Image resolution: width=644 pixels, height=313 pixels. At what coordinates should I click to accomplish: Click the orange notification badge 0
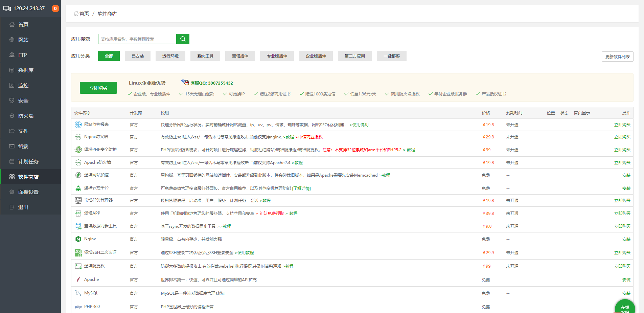click(55, 8)
